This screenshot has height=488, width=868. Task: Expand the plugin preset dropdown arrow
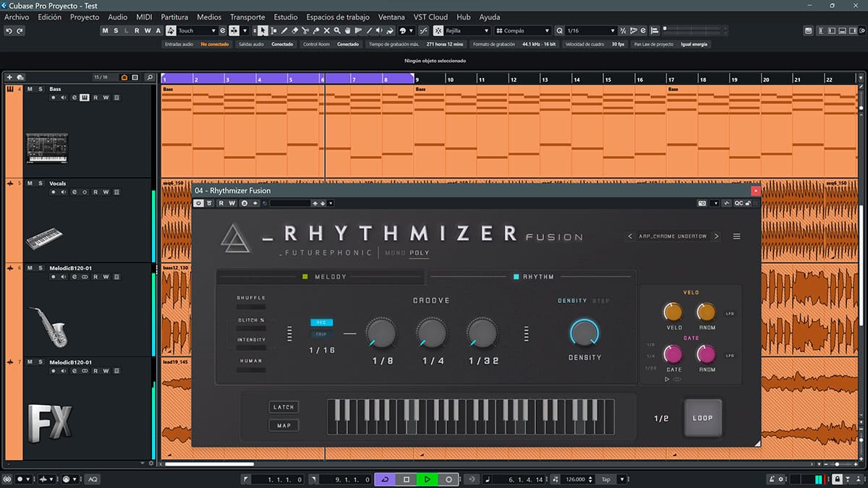pyautogui.click(x=331, y=203)
